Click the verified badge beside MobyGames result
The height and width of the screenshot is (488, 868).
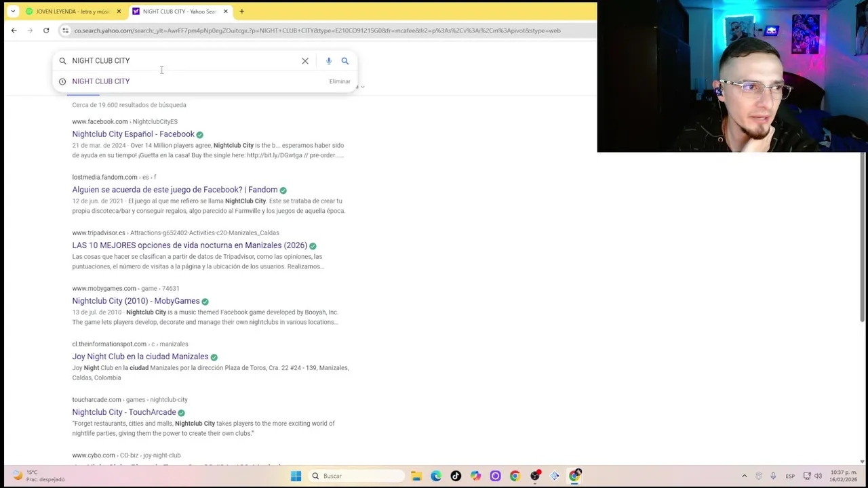point(205,302)
